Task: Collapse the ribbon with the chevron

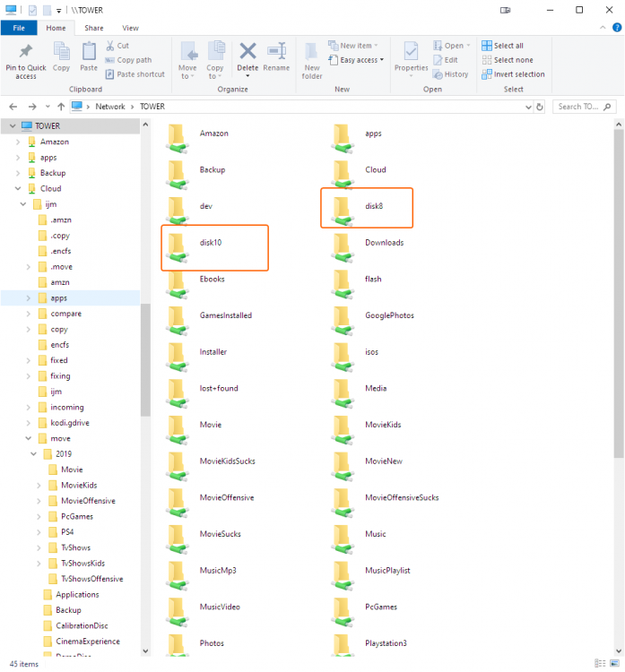Action: pos(603,28)
